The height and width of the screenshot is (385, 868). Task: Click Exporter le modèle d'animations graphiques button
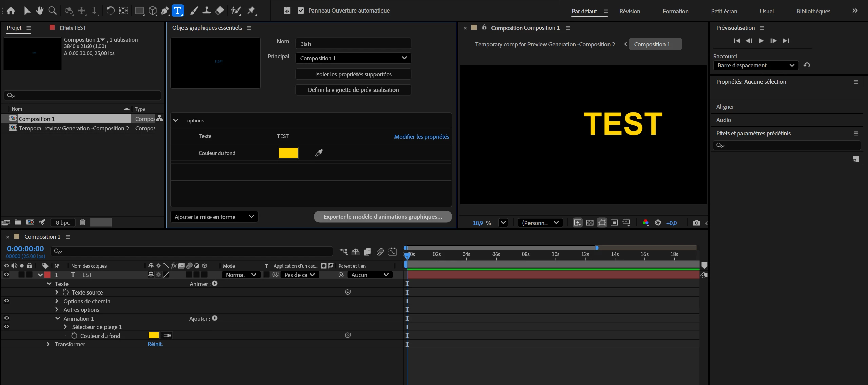coord(383,217)
